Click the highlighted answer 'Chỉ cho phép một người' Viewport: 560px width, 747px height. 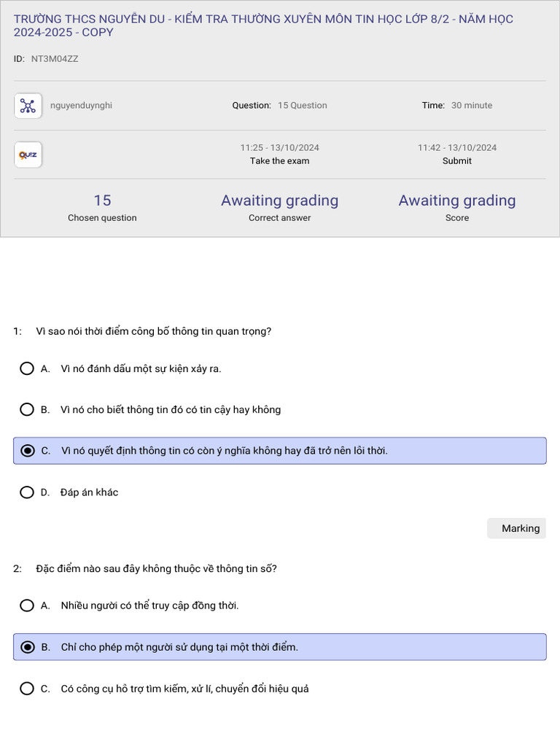point(179,647)
